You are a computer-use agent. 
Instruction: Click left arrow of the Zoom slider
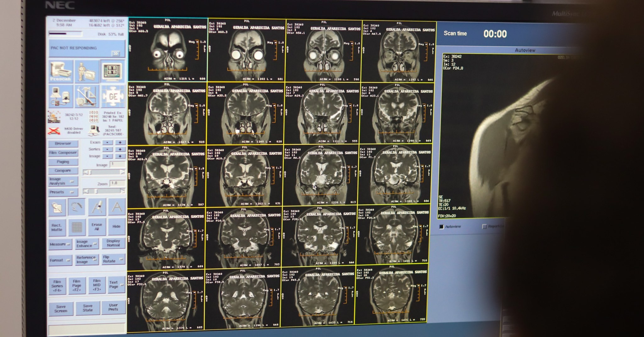click(86, 191)
